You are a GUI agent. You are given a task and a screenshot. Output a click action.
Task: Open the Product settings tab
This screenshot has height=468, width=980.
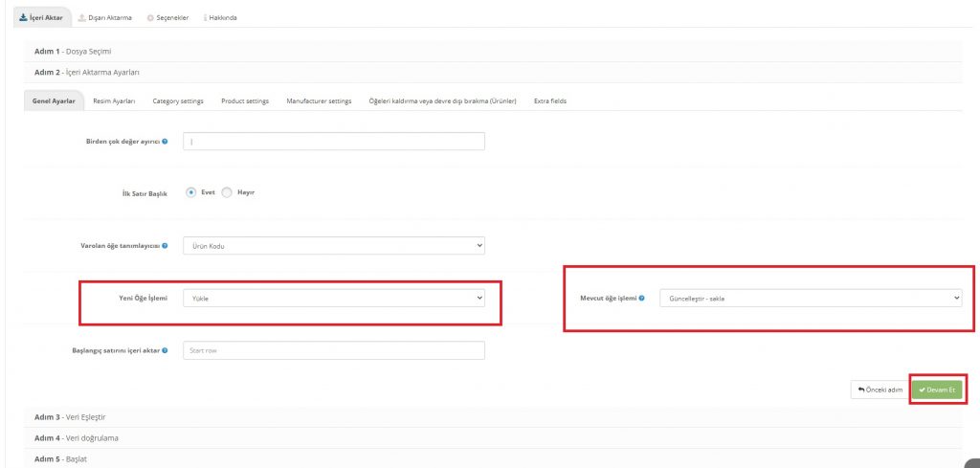pos(245,100)
